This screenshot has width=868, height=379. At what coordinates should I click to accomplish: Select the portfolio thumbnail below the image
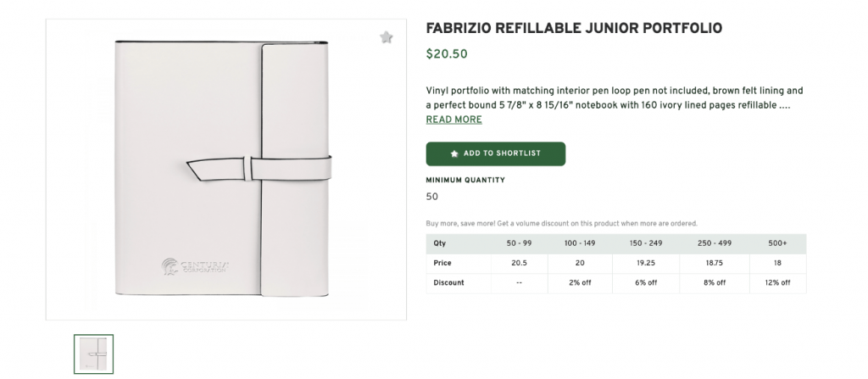[x=93, y=354]
